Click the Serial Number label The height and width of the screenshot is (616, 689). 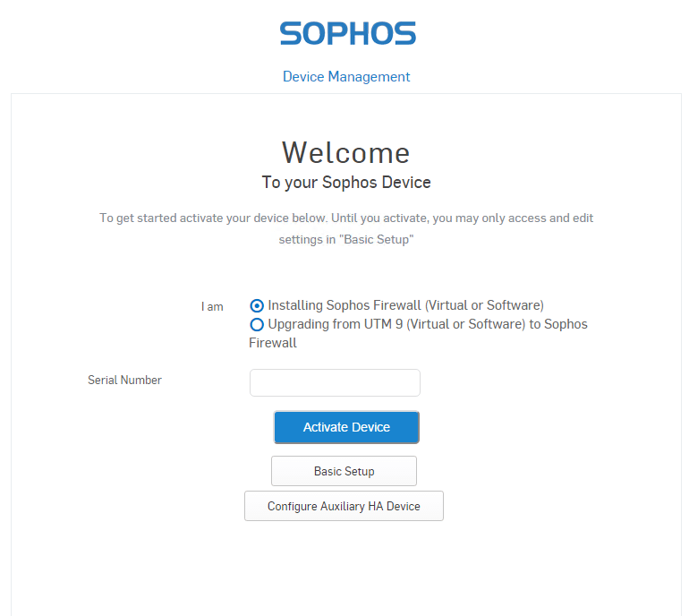click(x=124, y=381)
